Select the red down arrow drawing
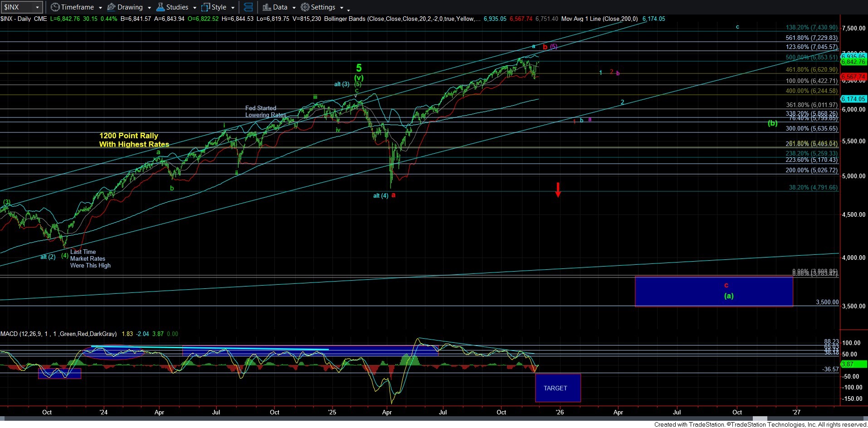 click(558, 190)
